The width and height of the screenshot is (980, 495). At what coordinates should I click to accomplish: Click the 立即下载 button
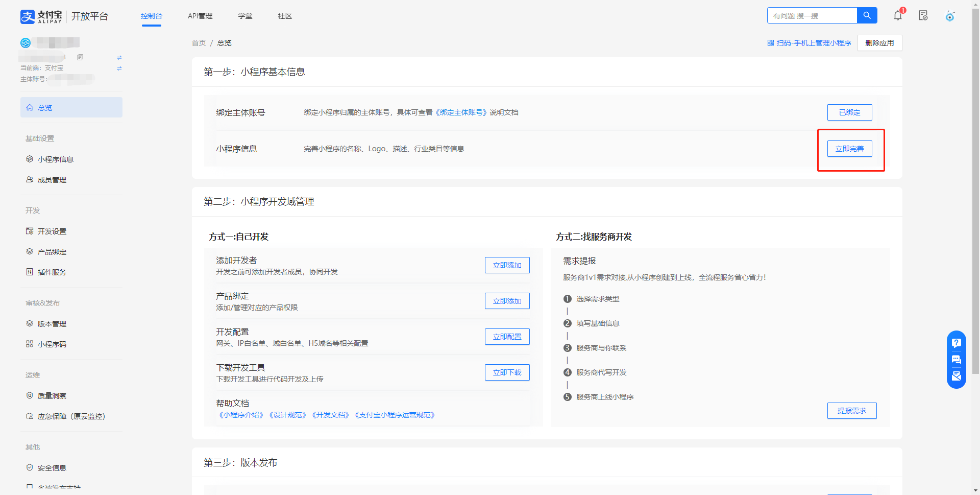coord(507,372)
